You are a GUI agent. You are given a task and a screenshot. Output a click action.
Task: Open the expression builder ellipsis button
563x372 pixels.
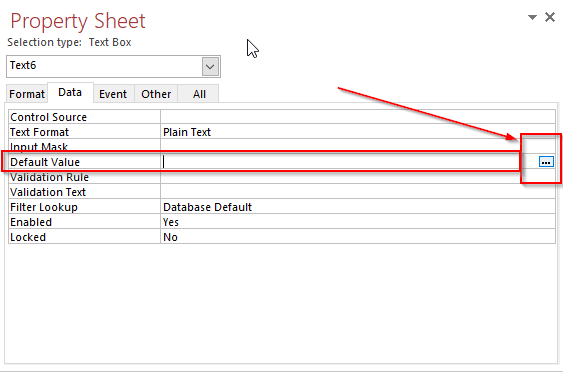click(546, 162)
